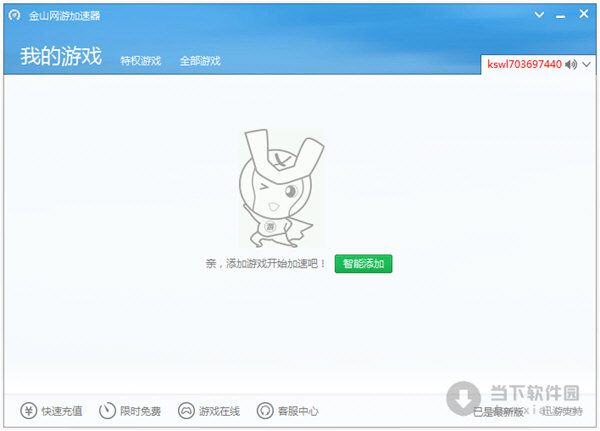
Task: Click the 智能添加 green button
Action: tap(363, 264)
